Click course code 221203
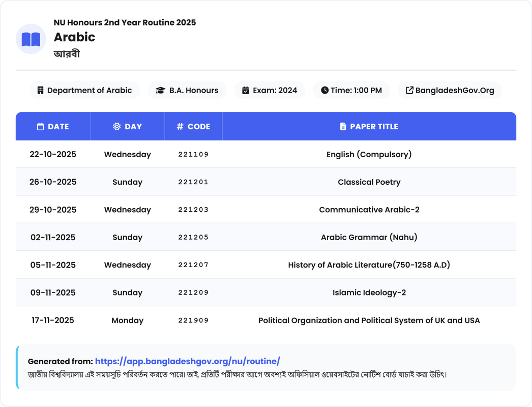The image size is (532, 407). (x=193, y=210)
